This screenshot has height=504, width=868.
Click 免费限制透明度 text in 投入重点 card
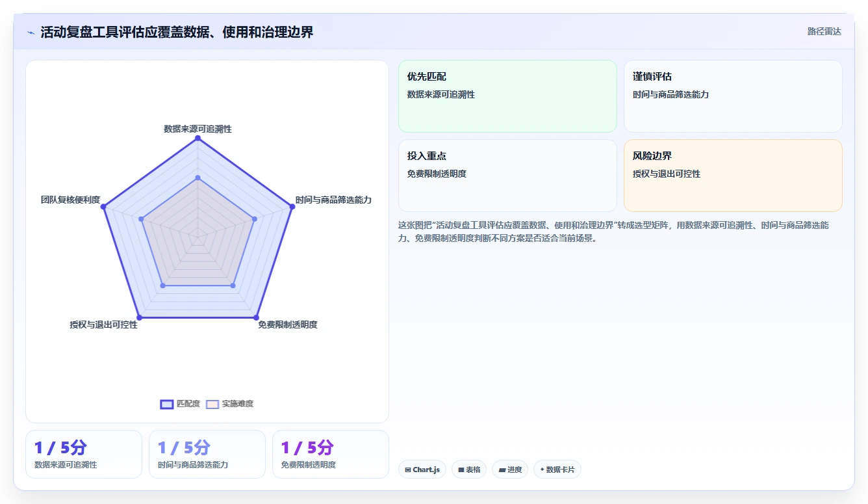(x=437, y=174)
